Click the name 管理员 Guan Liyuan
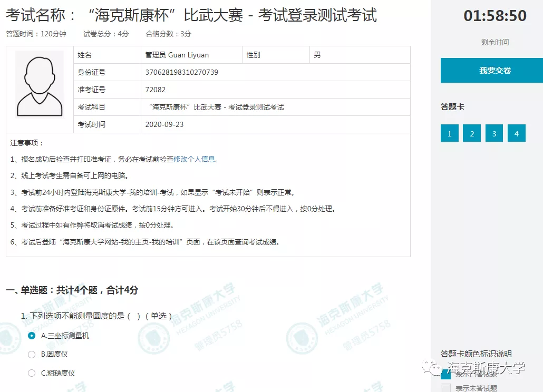The width and height of the screenshot is (543, 392). tap(177, 55)
